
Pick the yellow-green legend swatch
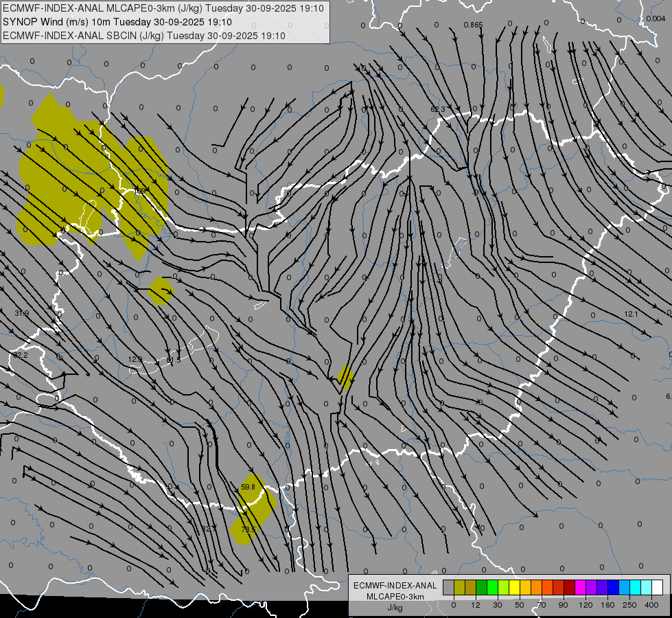(x=504, y=588)
